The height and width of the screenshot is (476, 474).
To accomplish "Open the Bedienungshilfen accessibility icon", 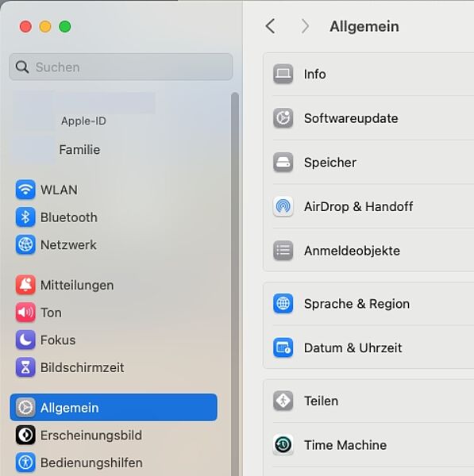I will point(25,463).
